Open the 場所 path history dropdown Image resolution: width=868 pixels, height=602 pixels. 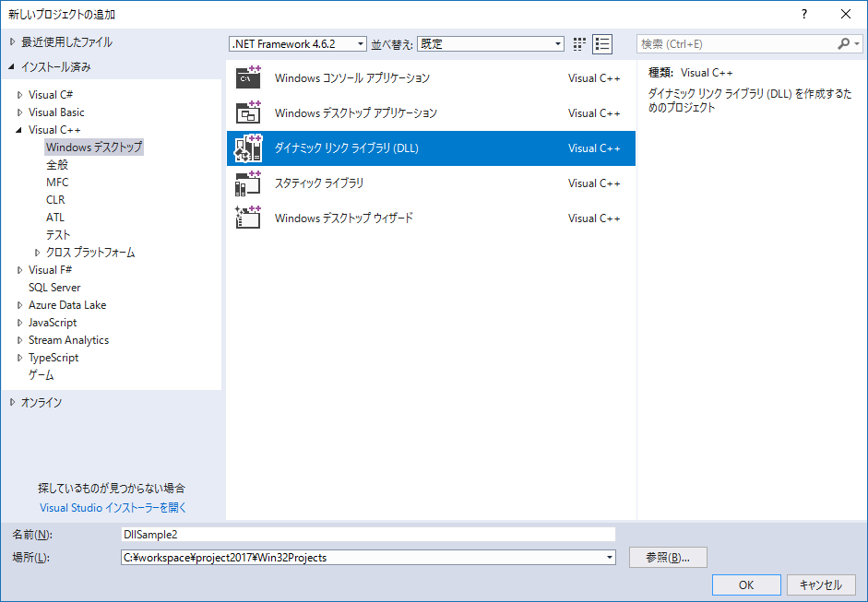pyautogui.click(x=608, y=557)
